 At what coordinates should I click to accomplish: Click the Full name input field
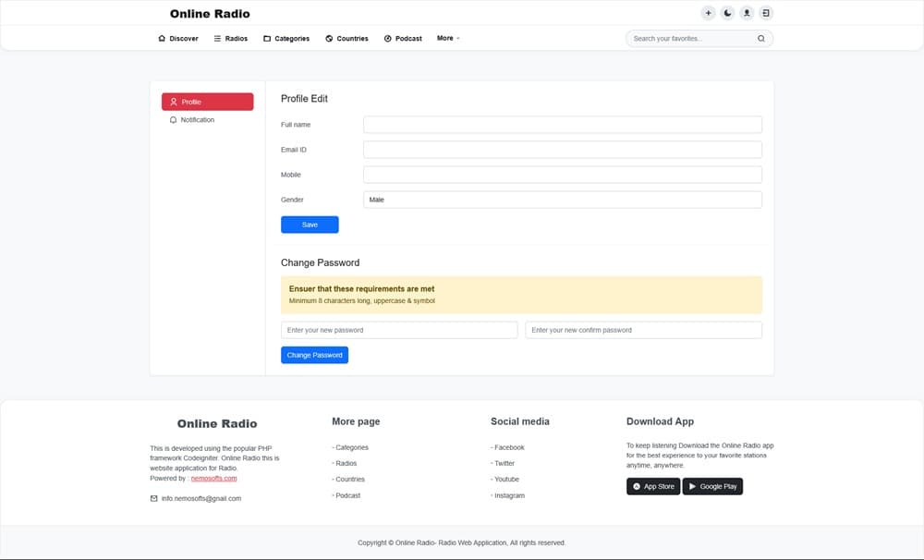point(562,125)
